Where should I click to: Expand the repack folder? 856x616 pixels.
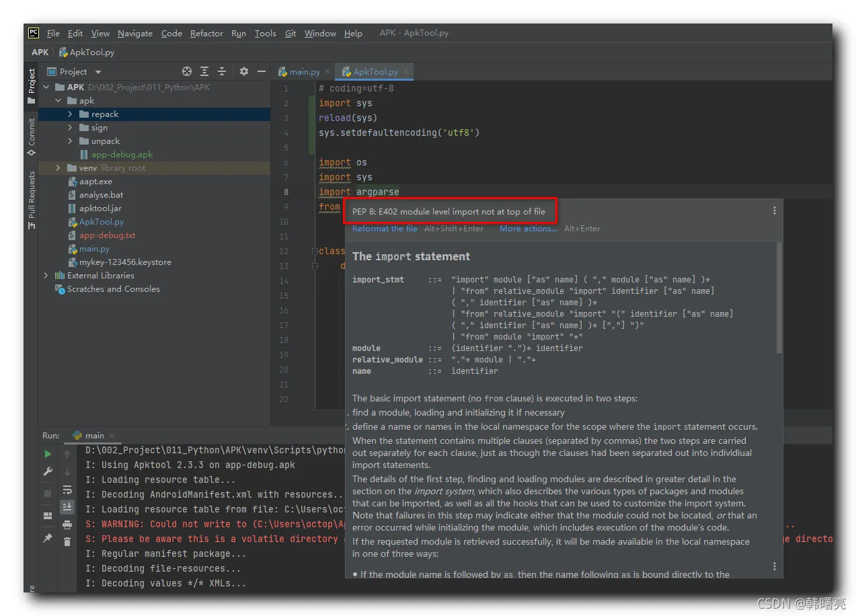point(71,114)
